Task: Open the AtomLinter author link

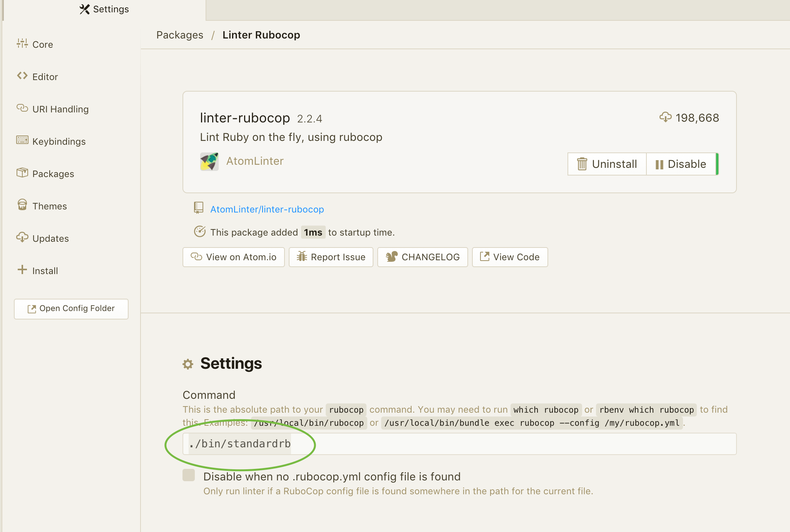Action: (x=255, y=161)
